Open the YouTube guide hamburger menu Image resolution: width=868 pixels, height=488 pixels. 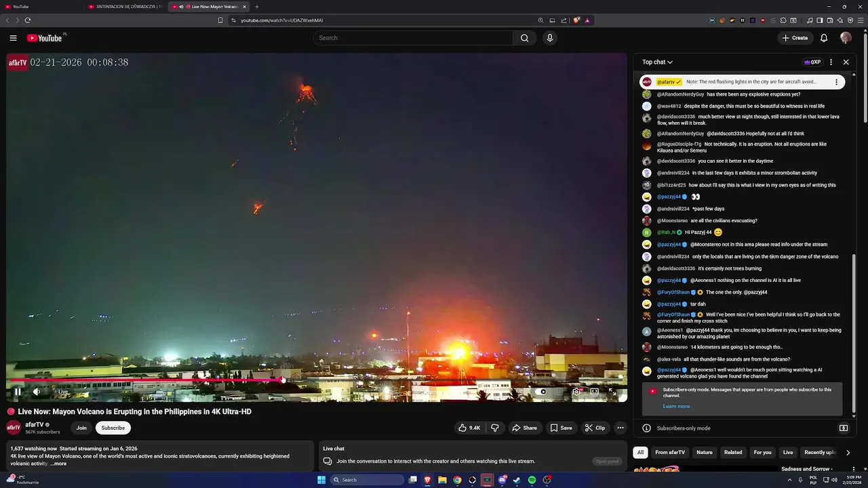pyautogui.click(x=13, y=38)
